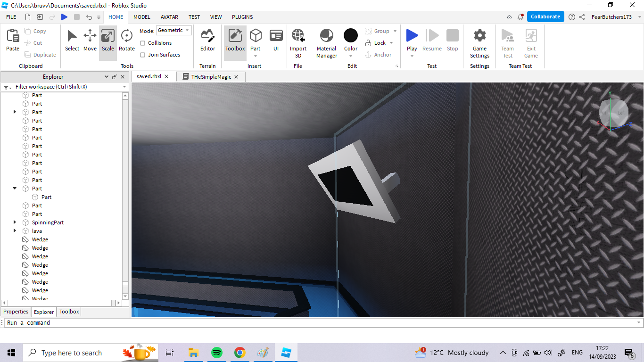Open the Lock dropdown arrow
The image size is (644, 362).
(x=391, y=43)
